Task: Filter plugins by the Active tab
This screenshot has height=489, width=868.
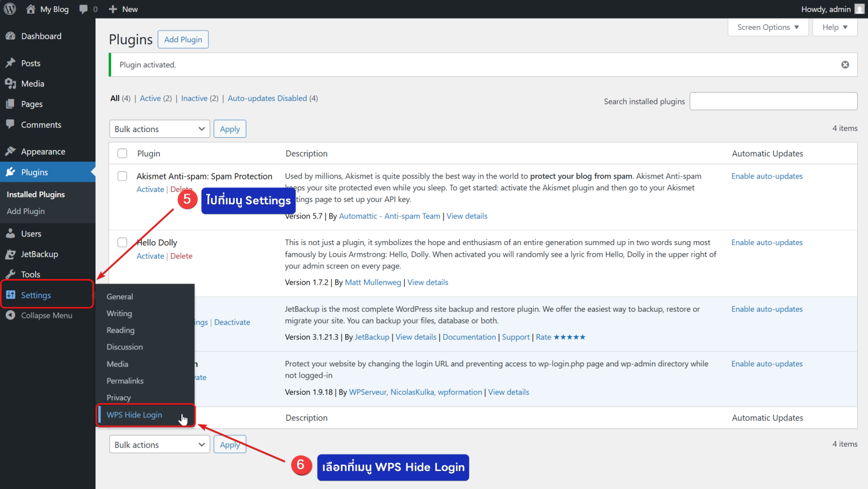Action: 150,98
